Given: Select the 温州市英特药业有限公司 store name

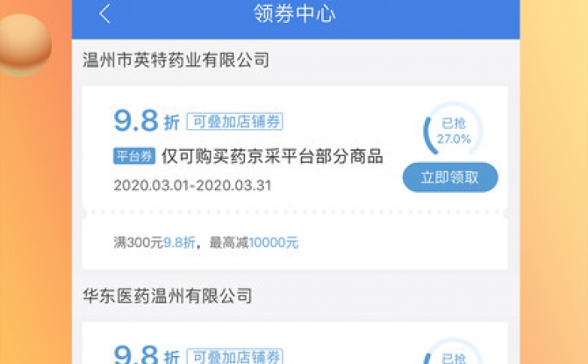Looking at the screenshot, I should tap(176, 60).
